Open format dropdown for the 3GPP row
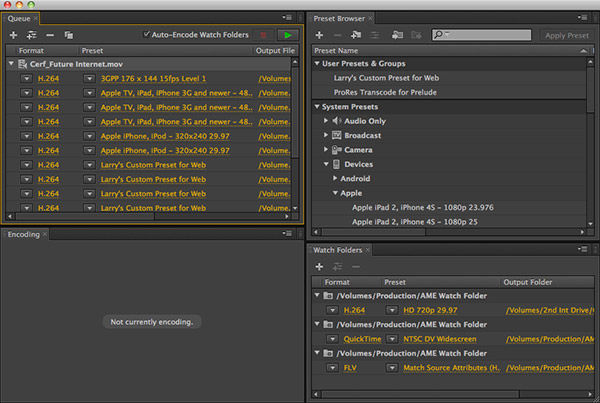This screenshot has width=600, height=403. [27, 78]
